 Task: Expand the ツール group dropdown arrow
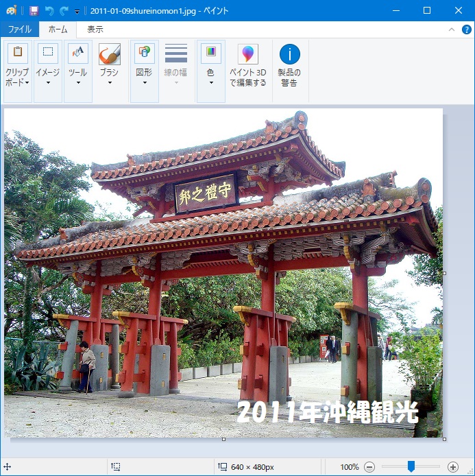point(78,82)
